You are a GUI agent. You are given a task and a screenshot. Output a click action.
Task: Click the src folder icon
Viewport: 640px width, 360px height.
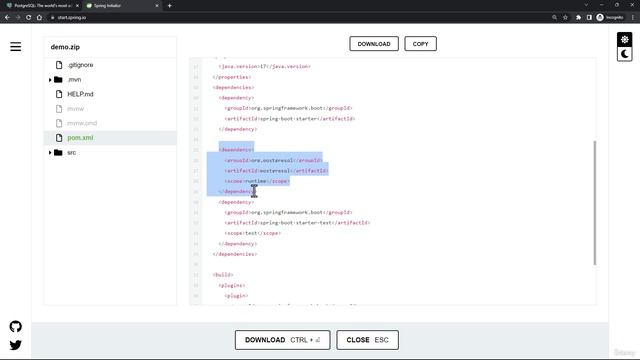point(58,153)
